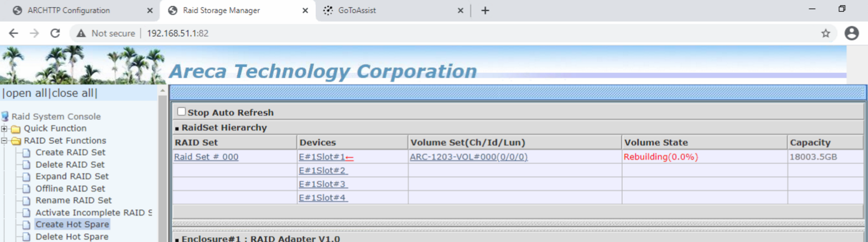Click the RaidSet Hierarchy section title
The image size is (868, 242).
click(x=224, y=127)
